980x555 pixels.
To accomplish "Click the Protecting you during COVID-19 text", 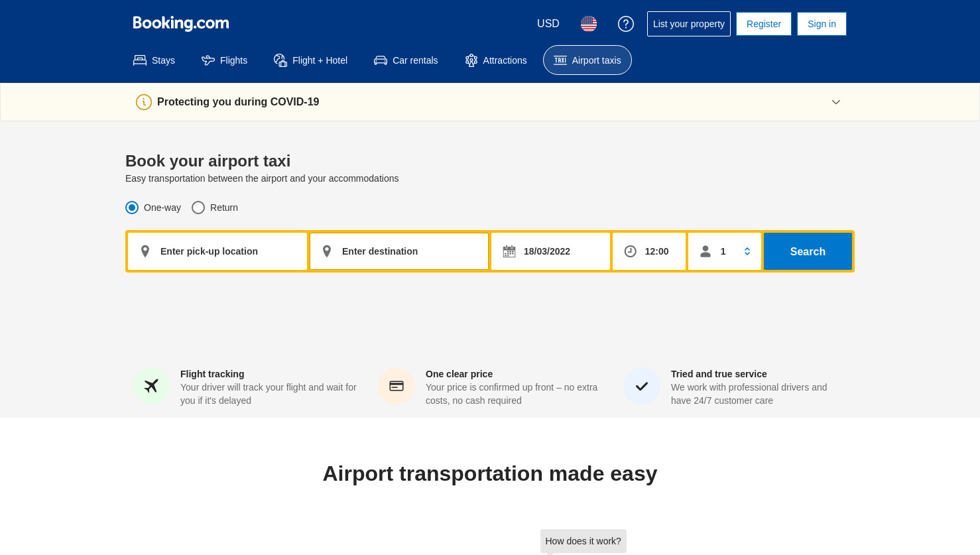I will click(x=238, y=102).
